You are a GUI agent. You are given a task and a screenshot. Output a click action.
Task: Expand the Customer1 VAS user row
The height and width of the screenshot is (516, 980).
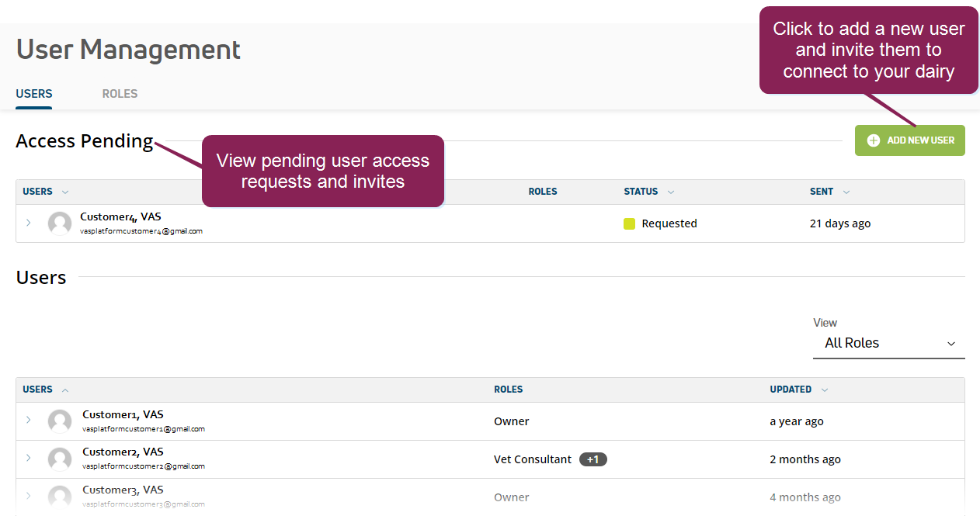coord(29,420)
